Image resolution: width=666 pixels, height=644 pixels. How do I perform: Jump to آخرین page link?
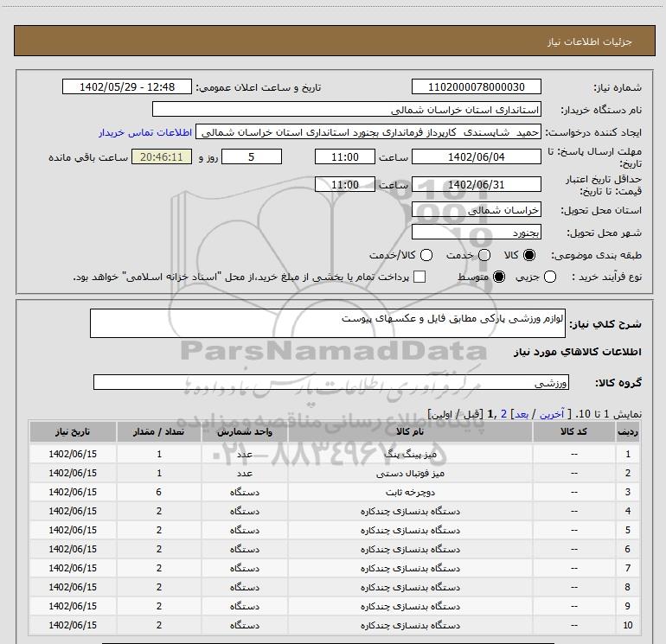pyautogui.click(x=552, y=414)
